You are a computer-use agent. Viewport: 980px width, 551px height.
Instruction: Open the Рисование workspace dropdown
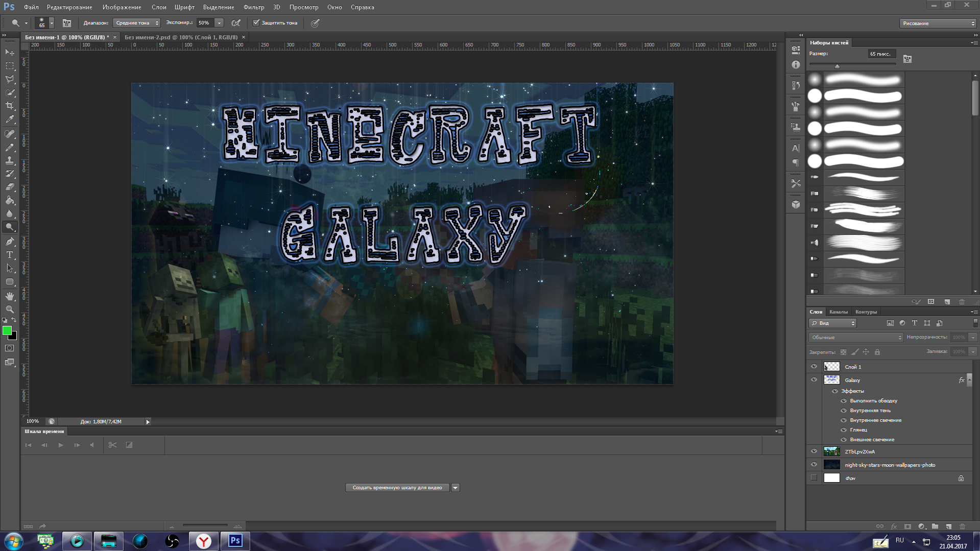[x=938, y=23]
